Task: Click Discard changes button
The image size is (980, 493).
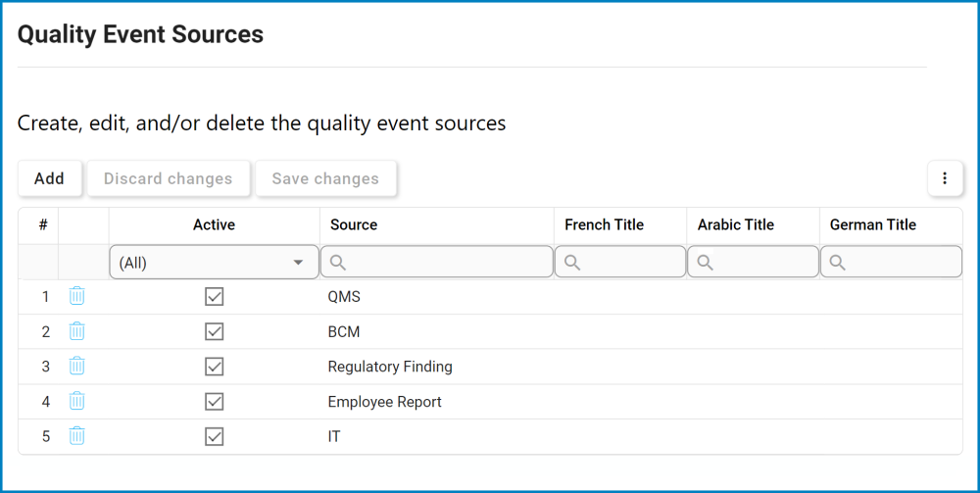Action: coord(168,178)
